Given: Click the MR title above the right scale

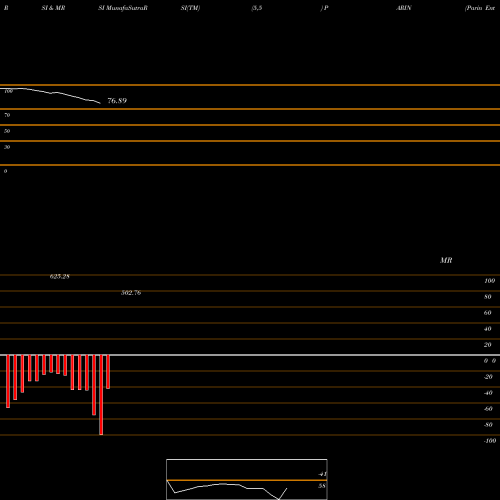Looking at the screenshot, I should tap(446, 260).
